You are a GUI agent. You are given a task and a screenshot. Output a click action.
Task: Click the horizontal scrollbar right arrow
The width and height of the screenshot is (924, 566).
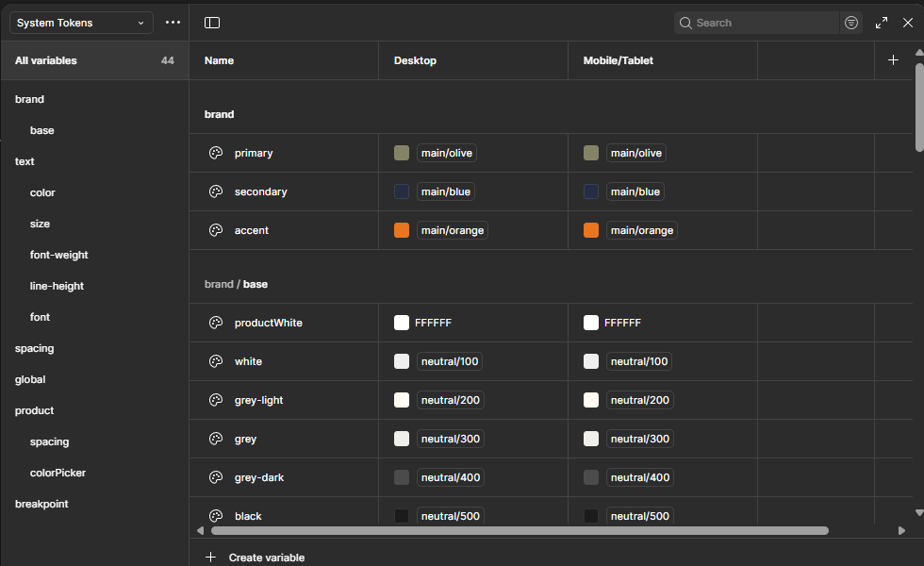pyautogui.click(x=901, y=530)
